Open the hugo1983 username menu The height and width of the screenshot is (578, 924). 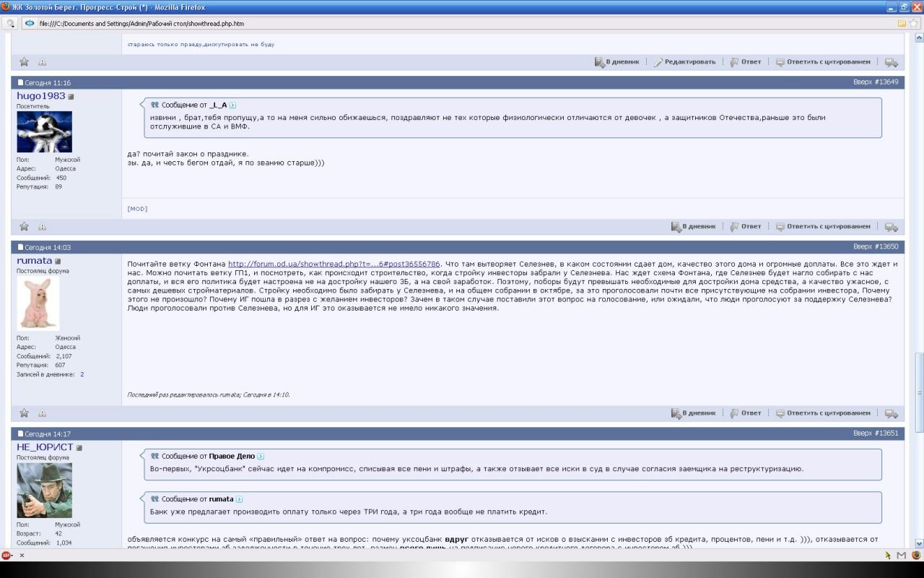(x=40, y=96)
